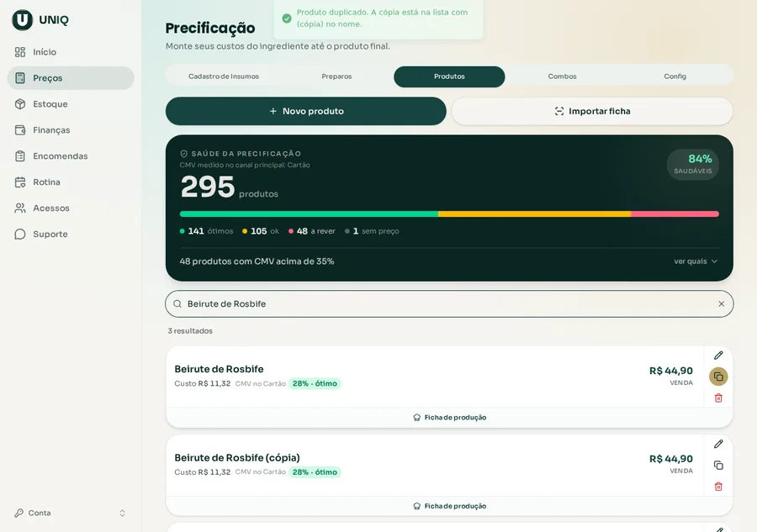Click the Conta key icon
The image size is (757, 532).
pyautogui.click(x=19, y=513)
